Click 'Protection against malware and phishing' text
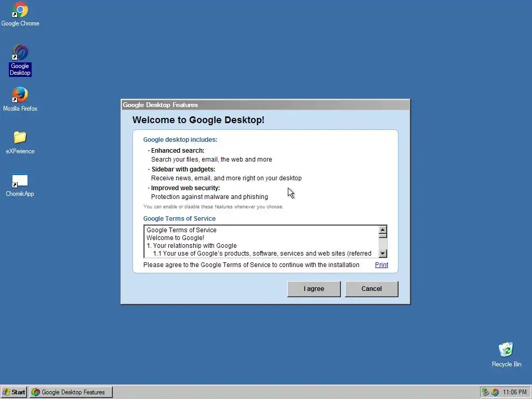 tap(209, 197)
